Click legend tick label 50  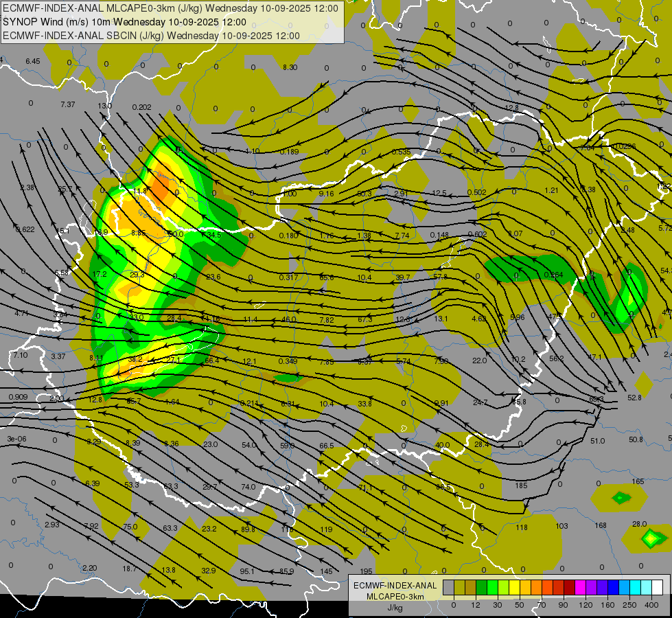[x=520, y=605]
